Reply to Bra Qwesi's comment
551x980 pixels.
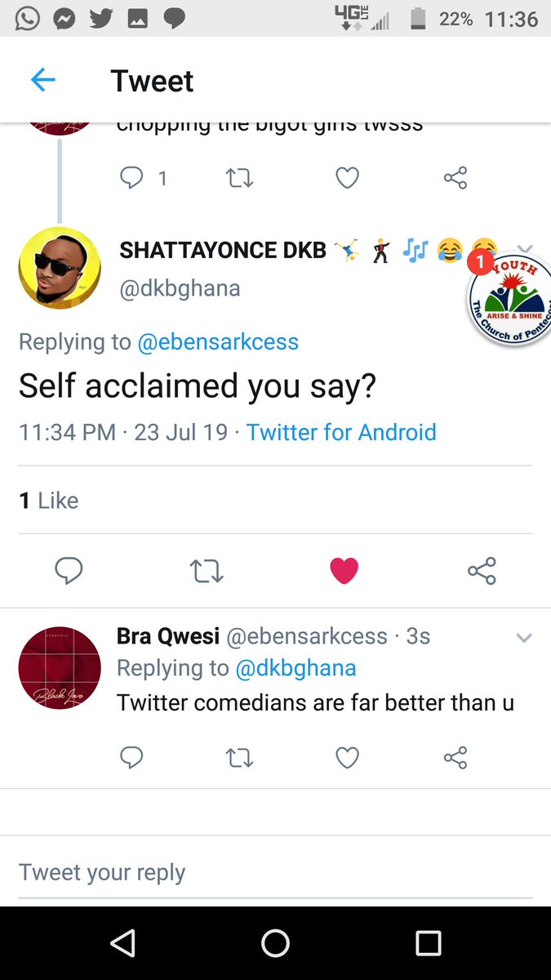[x=131, y=758]
